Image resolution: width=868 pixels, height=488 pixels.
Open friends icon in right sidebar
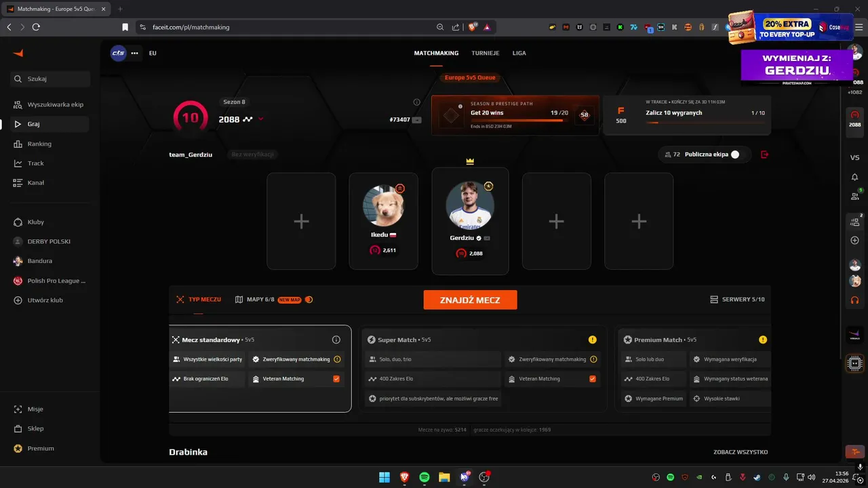coord(854,197)
